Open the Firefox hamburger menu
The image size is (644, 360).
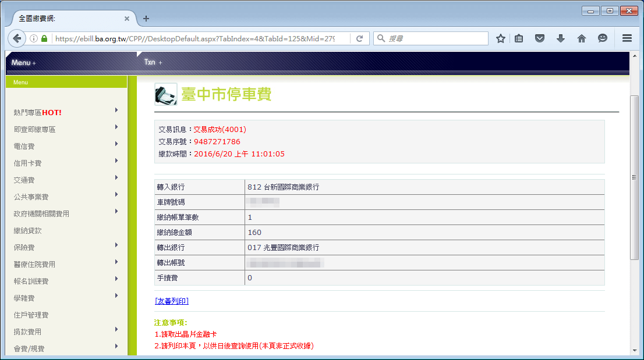click(x=626, y=38)
